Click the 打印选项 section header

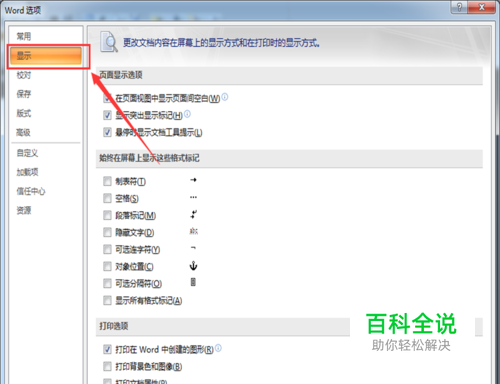pyautogui.click(x=114, y=326)
